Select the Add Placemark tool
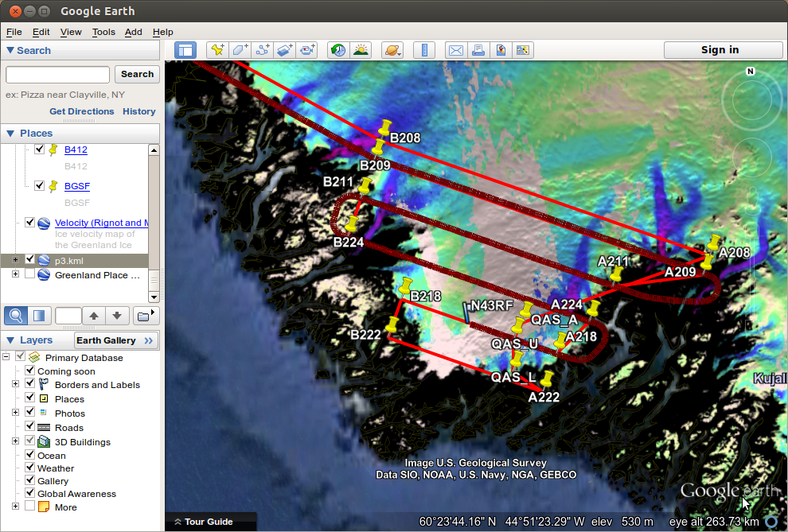The image size is (788, 532). click(x=217, y=49)
